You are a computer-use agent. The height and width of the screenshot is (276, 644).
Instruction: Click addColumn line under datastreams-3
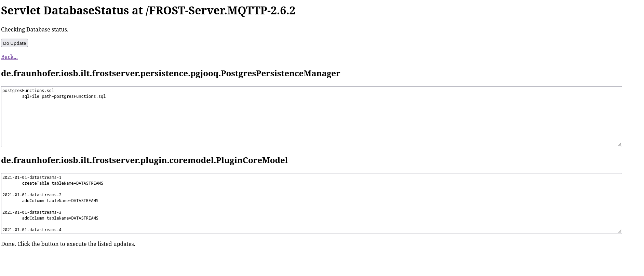coord(60,218)
